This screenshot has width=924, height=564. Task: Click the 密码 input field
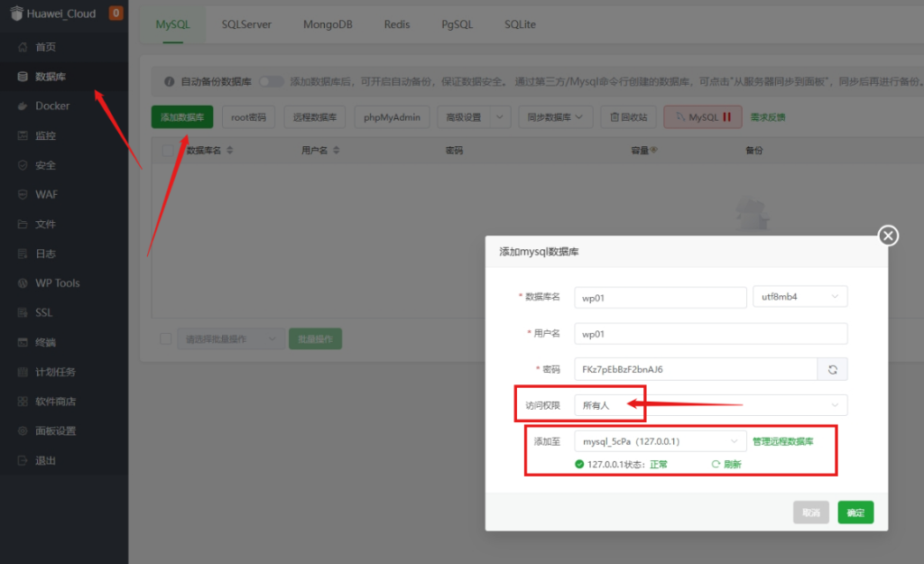tap(696, 369)
